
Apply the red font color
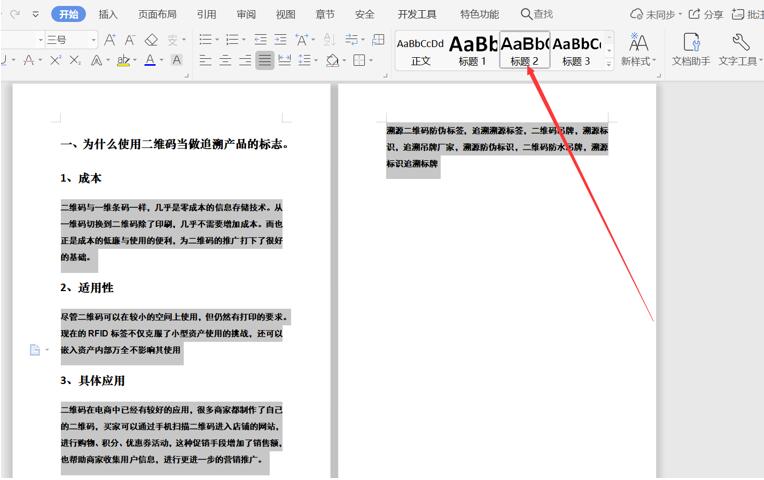point(149,61)
